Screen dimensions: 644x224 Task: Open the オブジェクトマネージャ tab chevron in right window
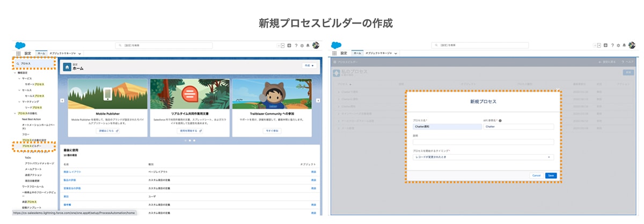pos(397,54)
